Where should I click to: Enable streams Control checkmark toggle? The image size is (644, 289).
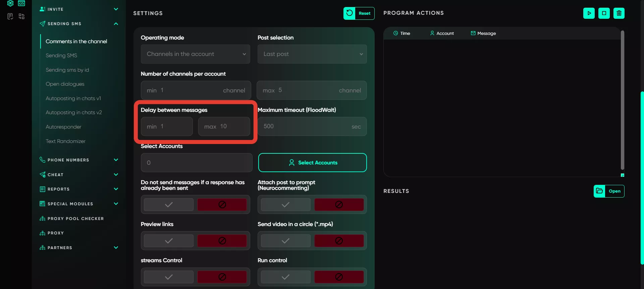169,277
